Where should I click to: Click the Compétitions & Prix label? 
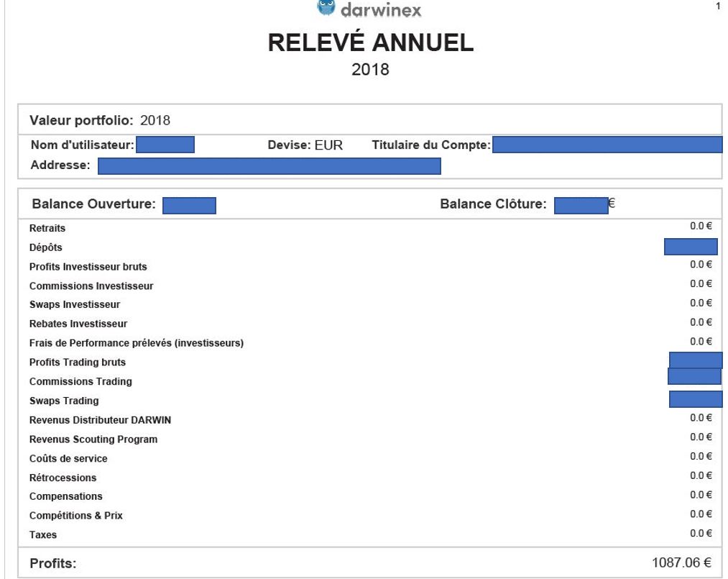[x=76, y=515]
